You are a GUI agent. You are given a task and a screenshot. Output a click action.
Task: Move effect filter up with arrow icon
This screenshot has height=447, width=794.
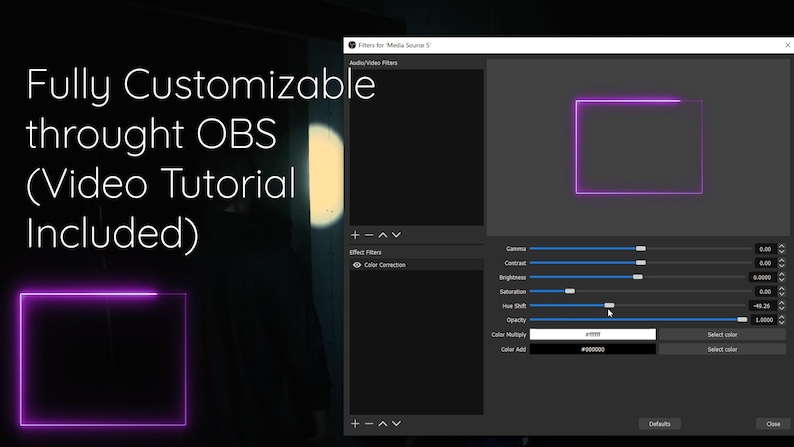[383, 423]
